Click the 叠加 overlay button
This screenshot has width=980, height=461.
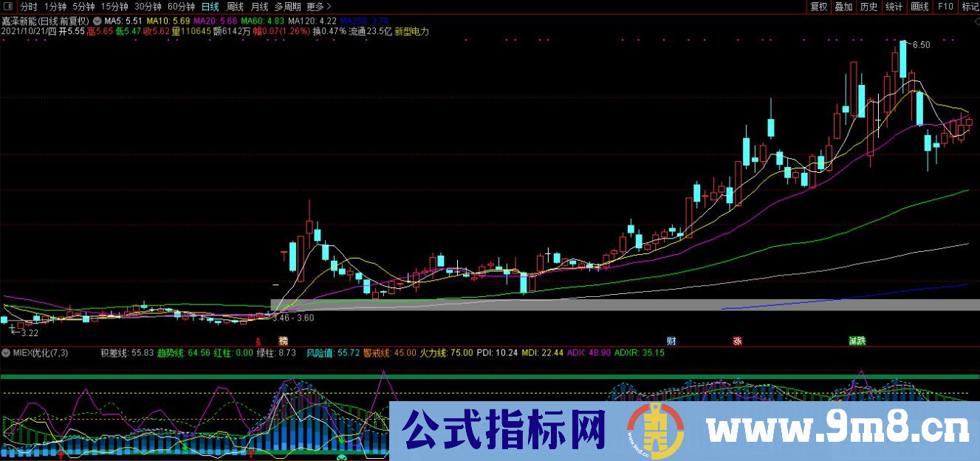click(843, 7)
